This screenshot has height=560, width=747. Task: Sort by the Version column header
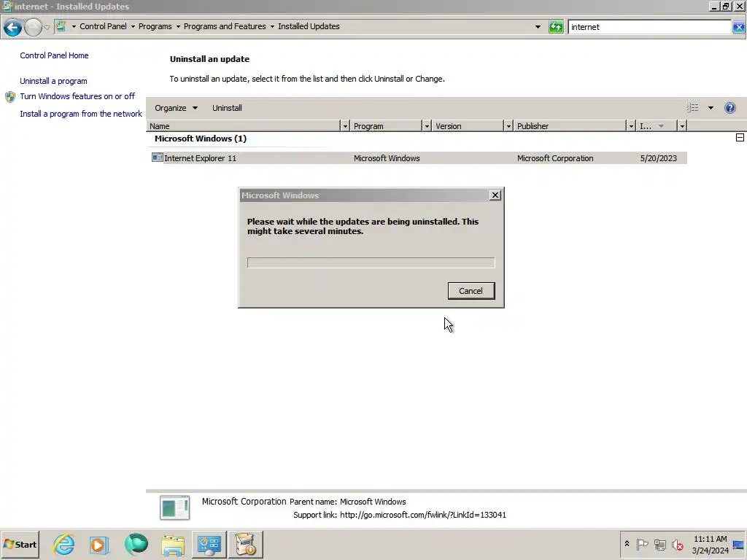[x=468, y=126]
